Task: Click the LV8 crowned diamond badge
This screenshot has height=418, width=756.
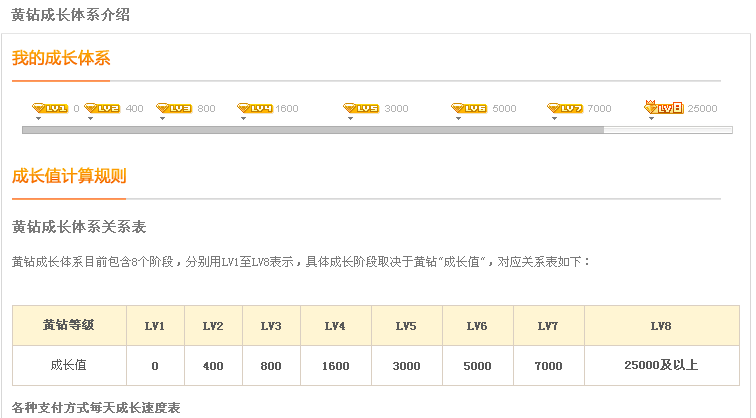Action: [x=664, y=107]
